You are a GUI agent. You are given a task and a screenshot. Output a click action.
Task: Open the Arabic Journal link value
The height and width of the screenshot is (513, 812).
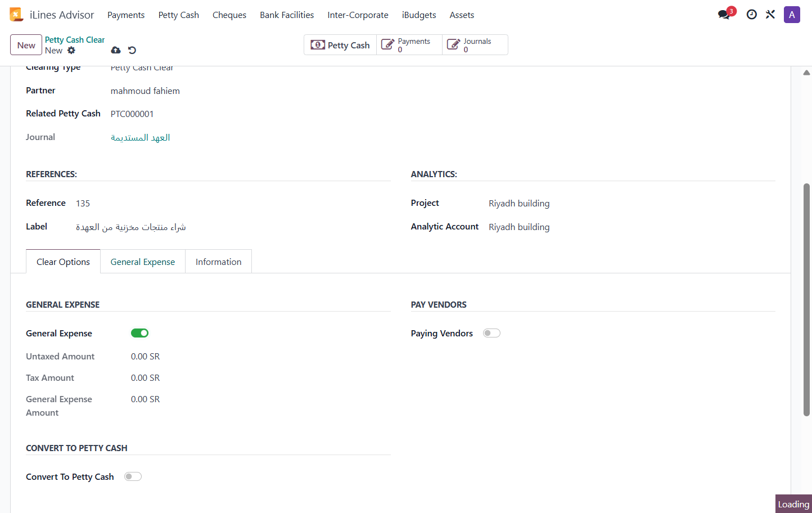click(140, 138)
